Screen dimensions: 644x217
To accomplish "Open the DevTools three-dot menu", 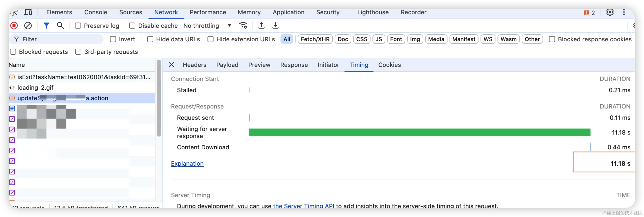I will tap(624, 12).
